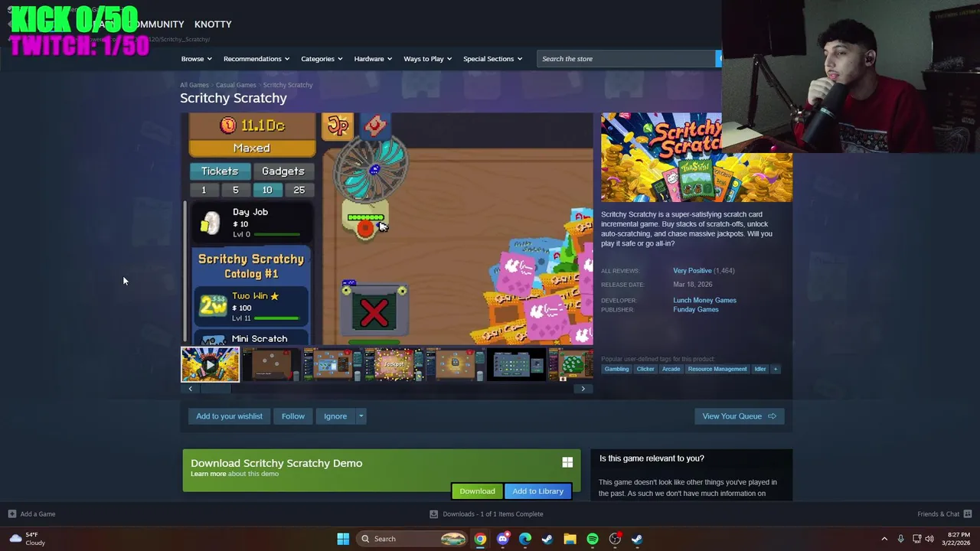
Task: Select the Idler tag
Action: pyautogui.click(x=759, y=369)
